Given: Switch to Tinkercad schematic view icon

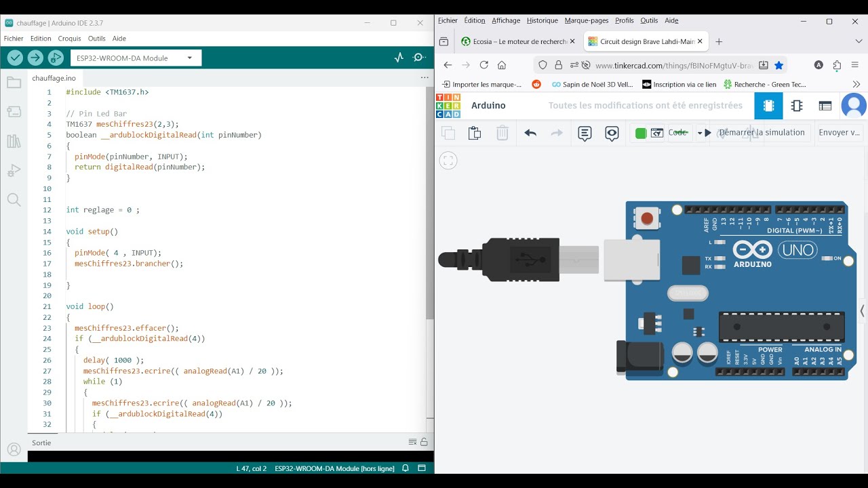Looking at the screenshot, I should pos(797,106).
